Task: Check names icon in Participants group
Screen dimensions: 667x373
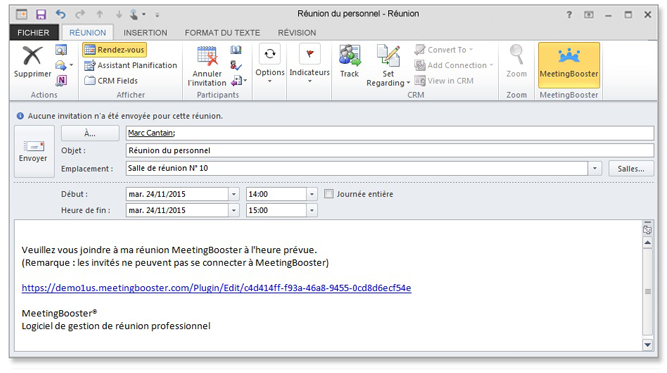Action: [x=236, y=65]
